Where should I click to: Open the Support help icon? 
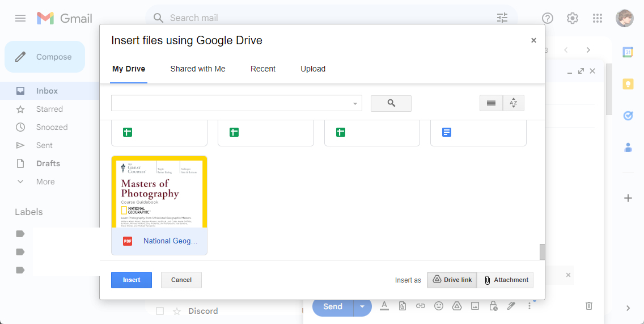tap(548, 18)
